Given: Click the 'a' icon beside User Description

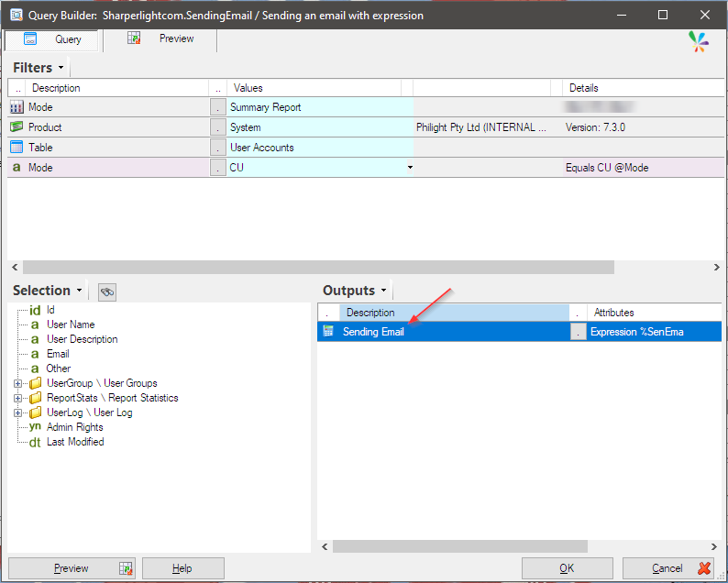Looking at the screenshot, I should point(35,340).
